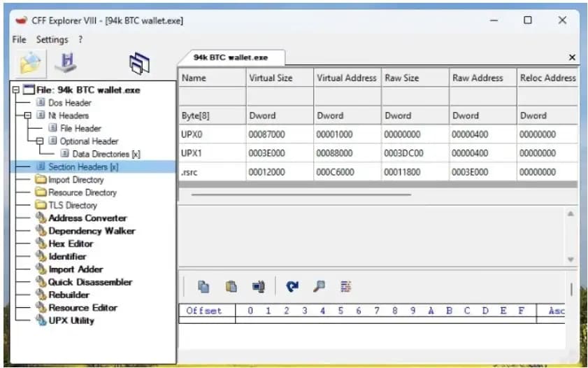Click the Reloc Address column header
This screenshot has height=368, width=588.
point(547,78)
